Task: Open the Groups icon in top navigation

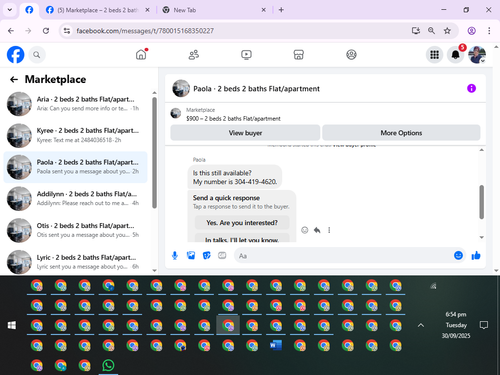Action: 351,54
